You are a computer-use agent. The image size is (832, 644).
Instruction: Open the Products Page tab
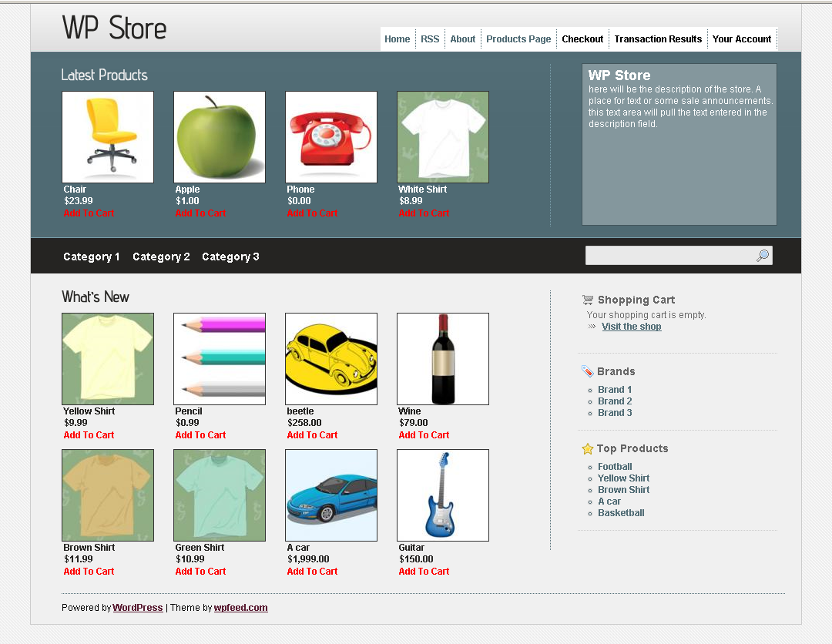pos(518,39)
